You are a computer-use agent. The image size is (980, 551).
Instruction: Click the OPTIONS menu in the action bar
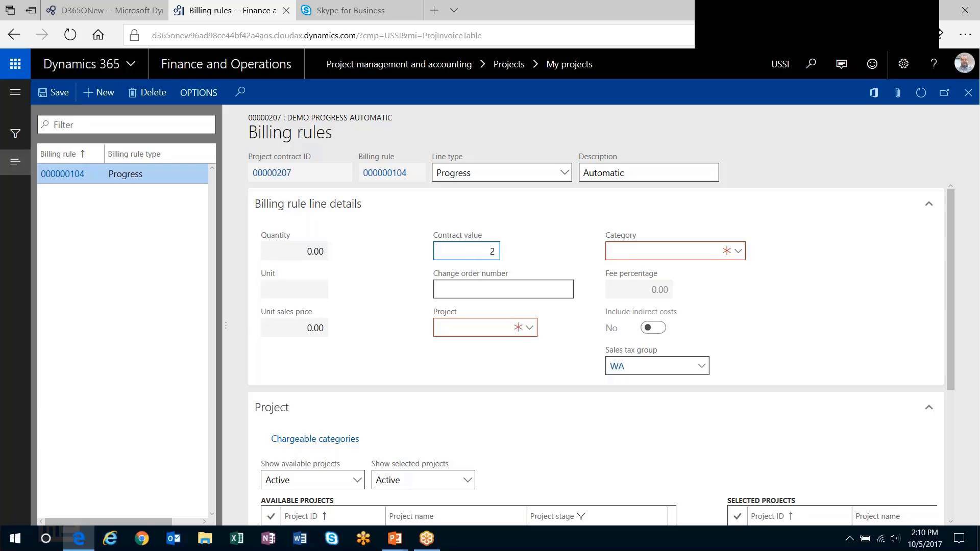(198, 92)
